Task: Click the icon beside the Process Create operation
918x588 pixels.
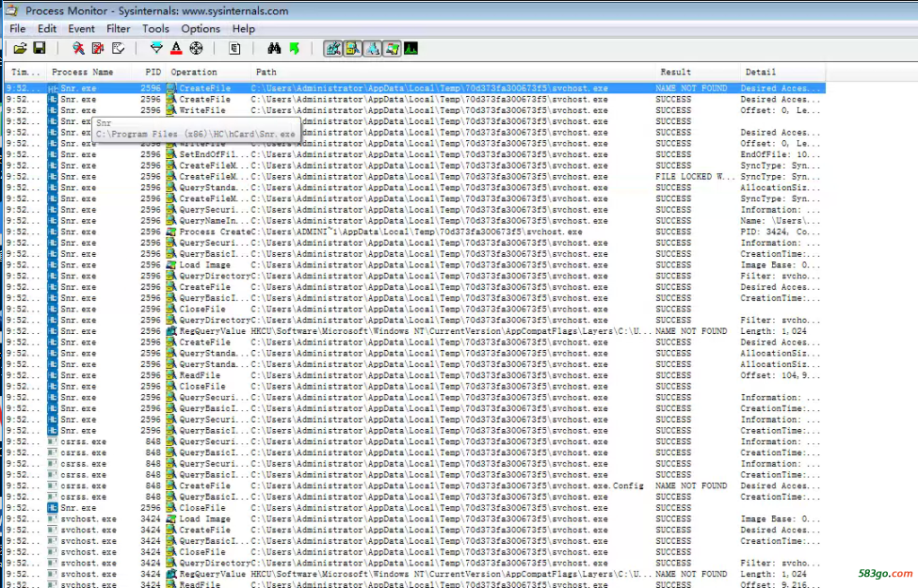Action: 171,231
